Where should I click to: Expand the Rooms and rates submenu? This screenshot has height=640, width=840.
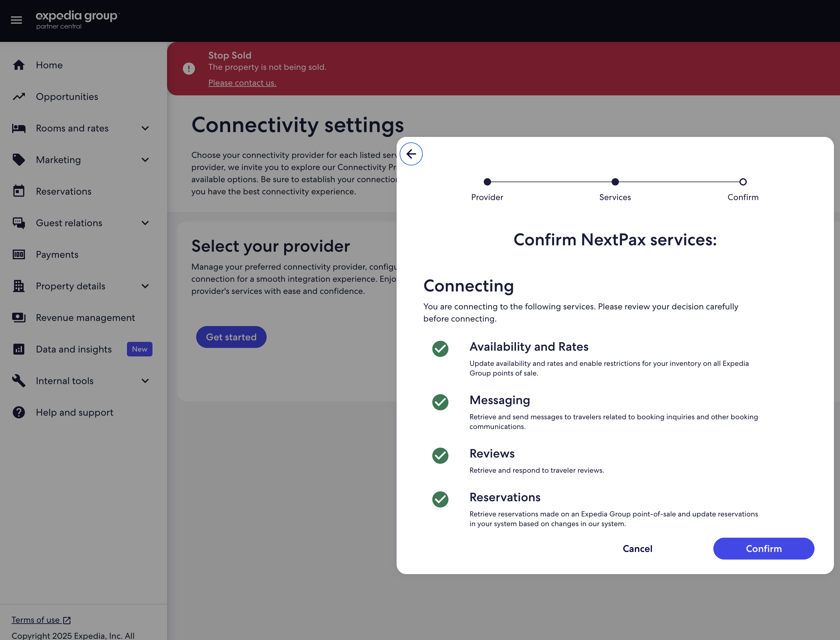click(145, 128)
